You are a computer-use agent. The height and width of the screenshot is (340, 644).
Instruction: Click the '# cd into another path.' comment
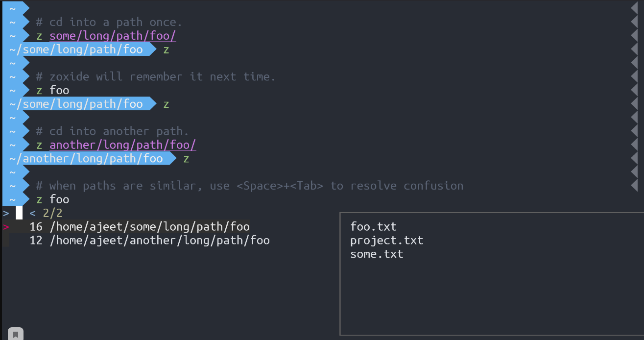pyautogui.click(x=112, y=131)
